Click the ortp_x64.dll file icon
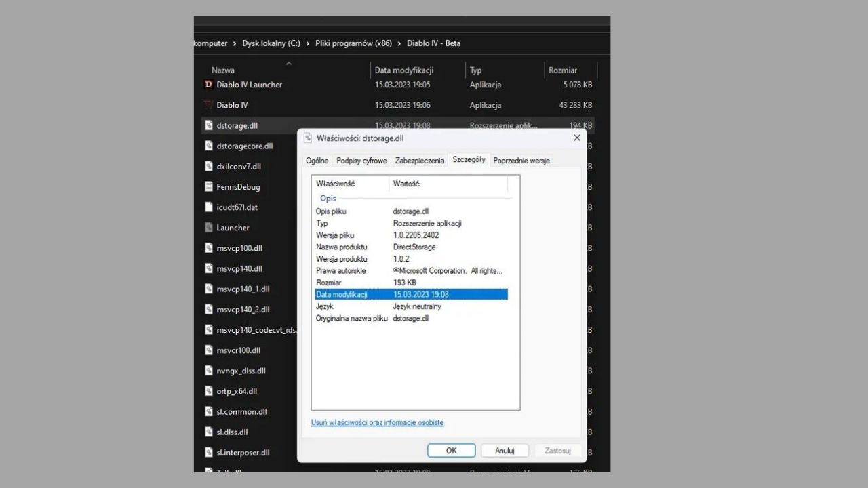868x488 pixels. click(x=209, y=391)
